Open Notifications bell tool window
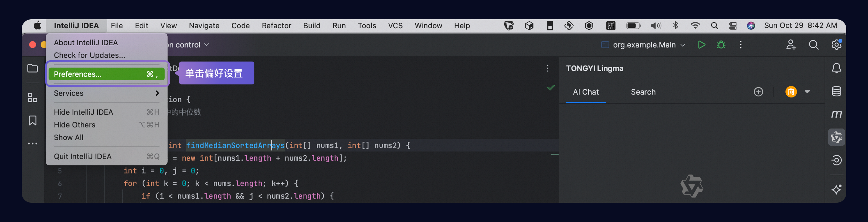The image size is (868, 222). tap(836, 68)
